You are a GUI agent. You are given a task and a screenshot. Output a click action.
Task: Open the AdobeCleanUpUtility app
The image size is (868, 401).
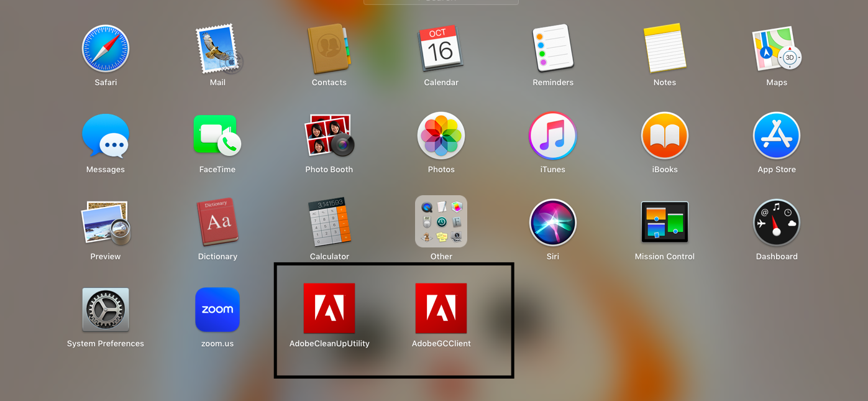pyautogui.click(x=329, y=308)
